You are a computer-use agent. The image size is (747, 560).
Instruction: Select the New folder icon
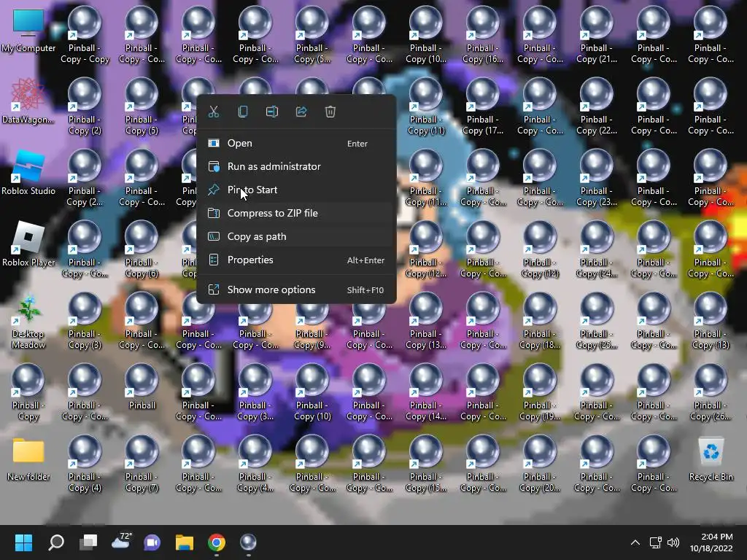28,459
